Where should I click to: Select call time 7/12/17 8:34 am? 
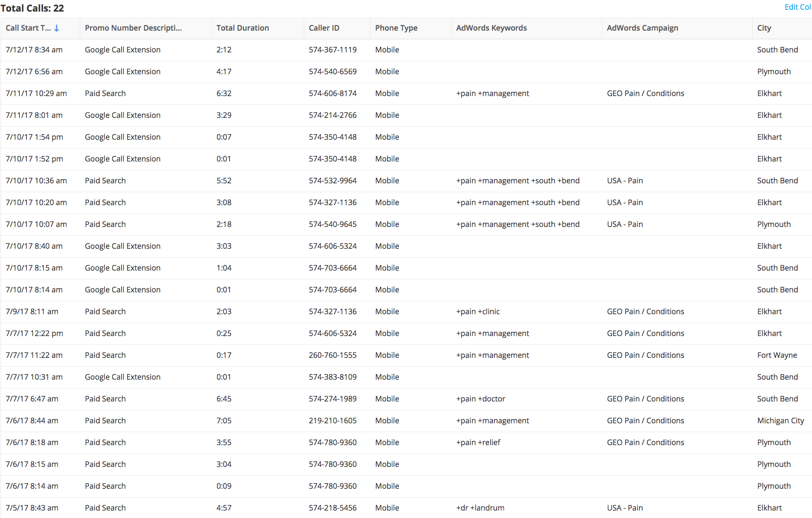pyautogui.click(x=34, y=50)
